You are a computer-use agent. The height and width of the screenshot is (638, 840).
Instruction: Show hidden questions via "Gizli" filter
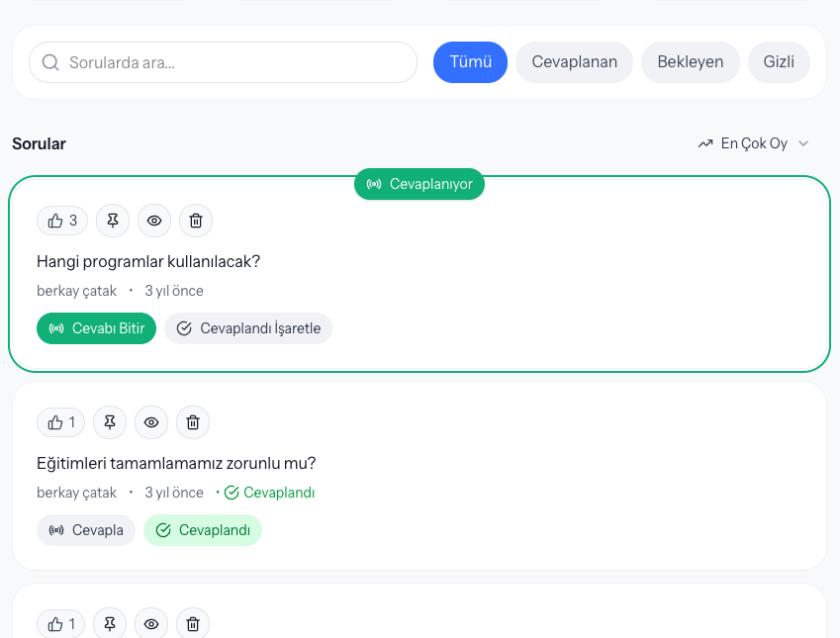pyautogui.click(x=778, y=61)
